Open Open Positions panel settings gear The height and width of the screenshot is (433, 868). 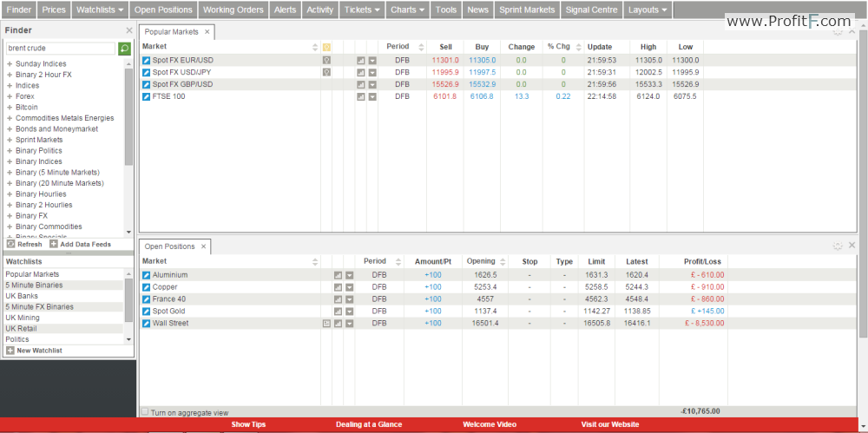(x=838, y=246)
